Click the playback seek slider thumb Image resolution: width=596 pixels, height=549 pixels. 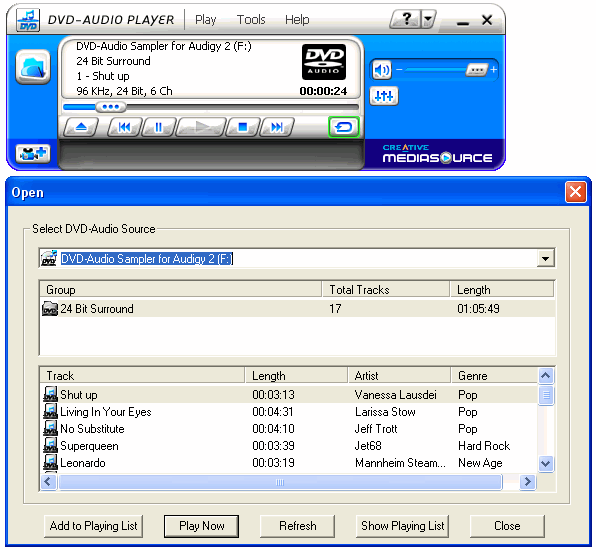[x=110, y=107]
